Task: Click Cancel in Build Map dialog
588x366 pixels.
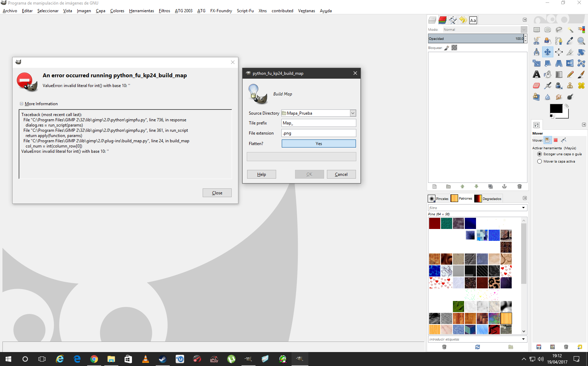Action: point(341,174)
